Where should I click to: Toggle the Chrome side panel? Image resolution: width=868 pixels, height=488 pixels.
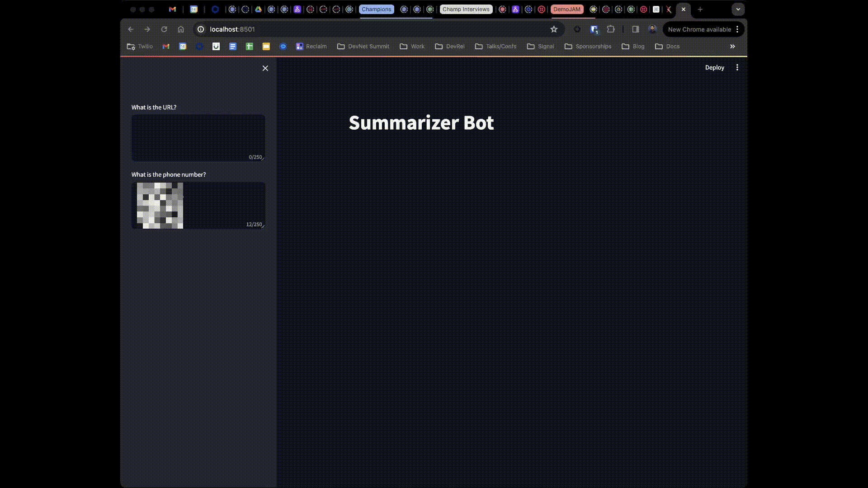coord(635,29)
